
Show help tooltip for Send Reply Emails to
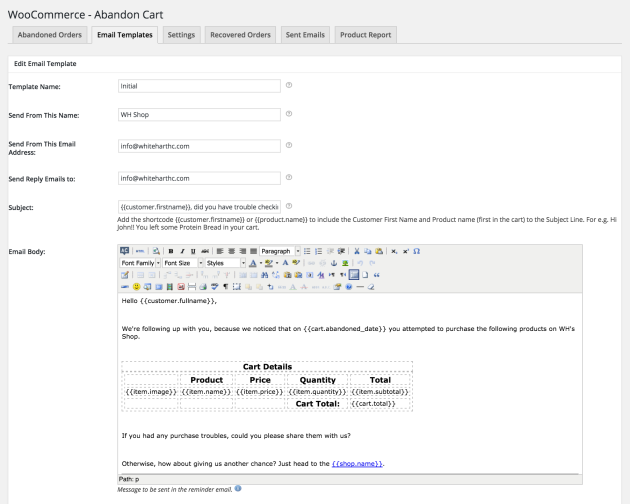289,177
